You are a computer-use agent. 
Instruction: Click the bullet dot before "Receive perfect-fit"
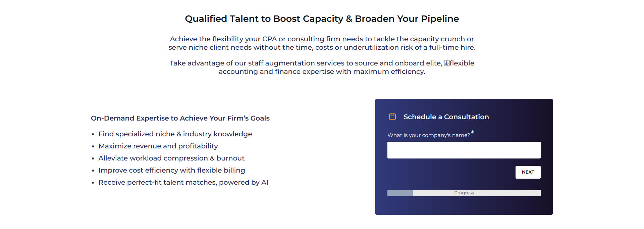(x=93, y=183)
